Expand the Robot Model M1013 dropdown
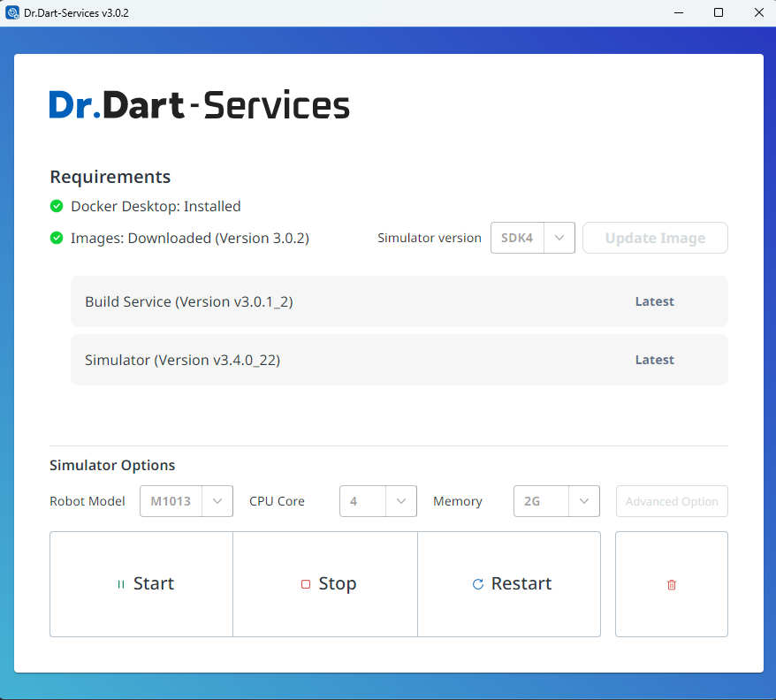The image size is (776, 700). (x=186, y=501)
